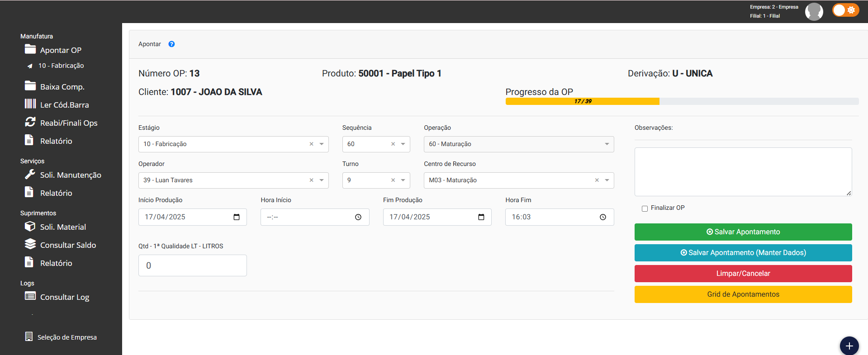Click the red Limpar/Cancelar button
868x355 pixels.
(x=743, y=274)
